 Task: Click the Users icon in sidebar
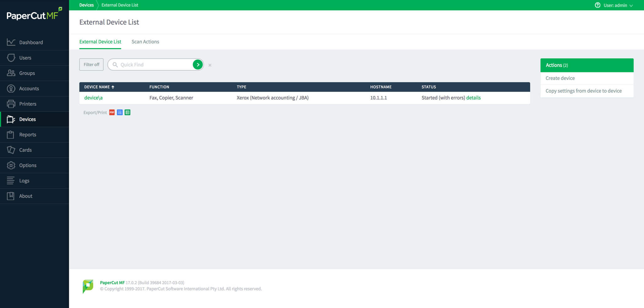pos(11,58)
